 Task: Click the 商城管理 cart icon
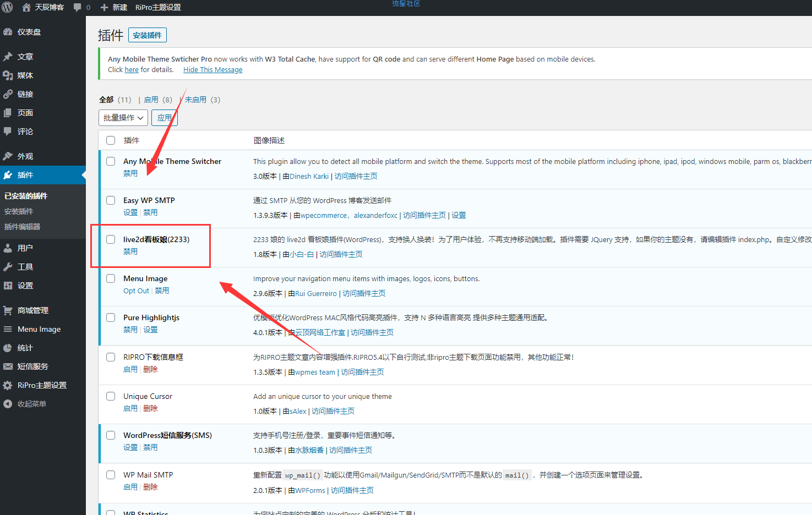[x=8, y=310]
